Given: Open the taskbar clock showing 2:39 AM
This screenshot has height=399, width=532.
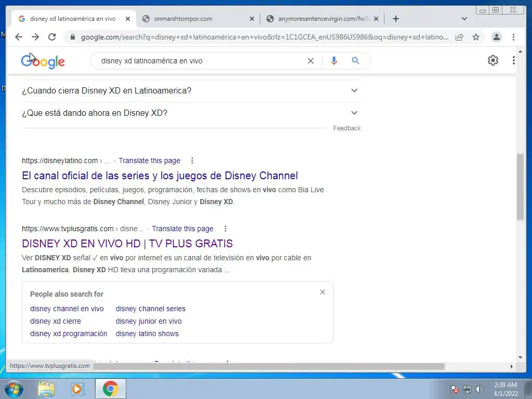Looking at the screenshot, I should pos(506,389).
